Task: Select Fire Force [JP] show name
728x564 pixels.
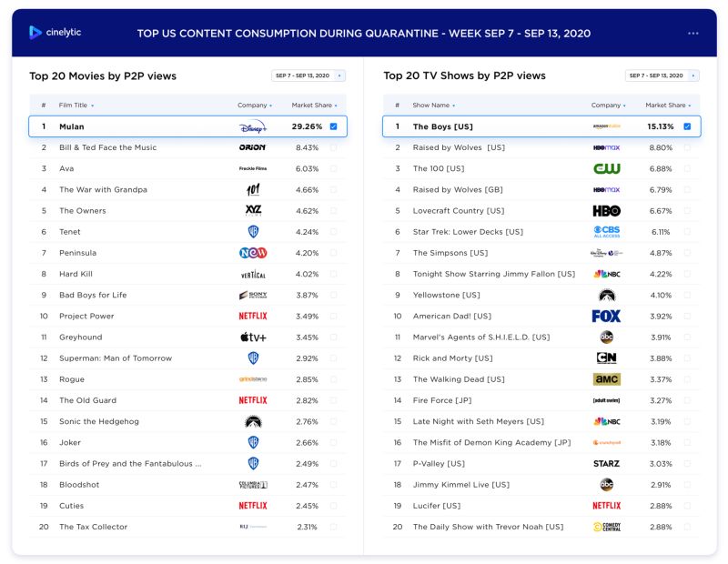Action: click(x=442, y=400)
